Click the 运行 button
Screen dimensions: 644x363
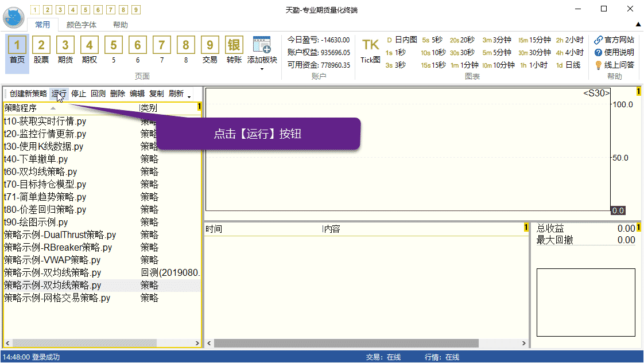pos(59,93)
